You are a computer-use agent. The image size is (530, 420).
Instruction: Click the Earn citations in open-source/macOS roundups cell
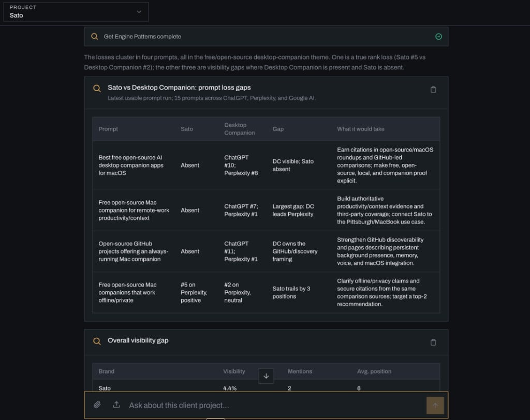(385, 165)
